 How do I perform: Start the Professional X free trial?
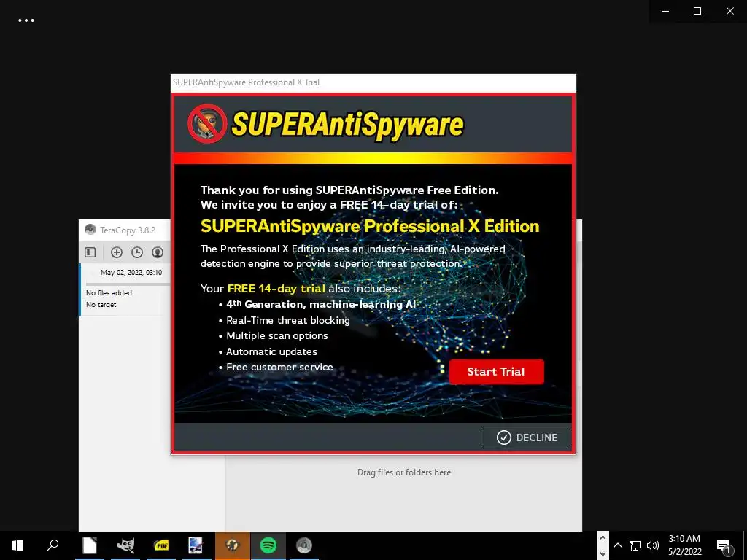point(496,371)
